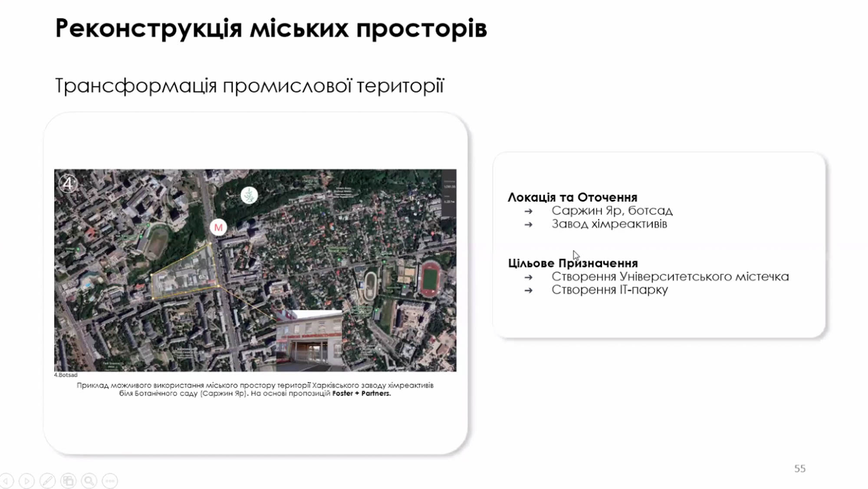
Task: Advance to next slide with forward arrow
Action: [x=26, y=481]
